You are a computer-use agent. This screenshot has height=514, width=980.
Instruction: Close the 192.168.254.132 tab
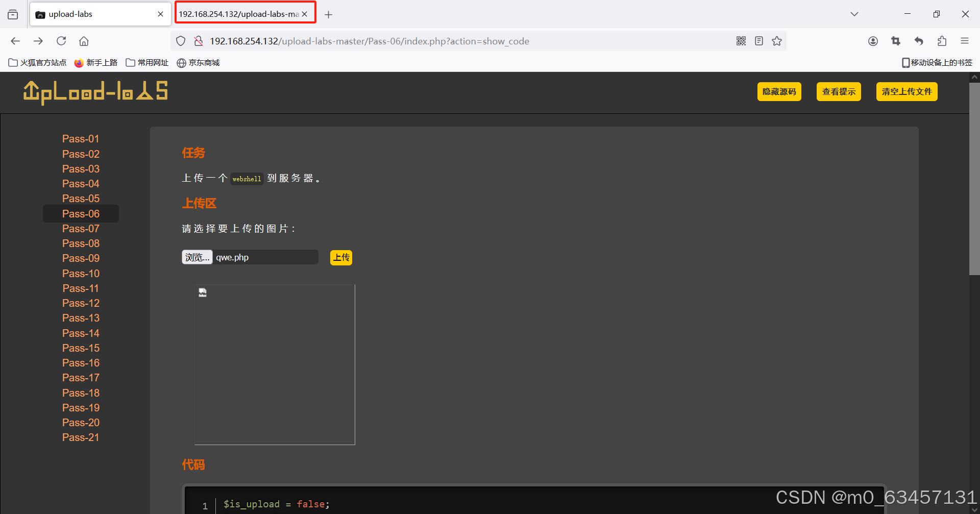305,14
